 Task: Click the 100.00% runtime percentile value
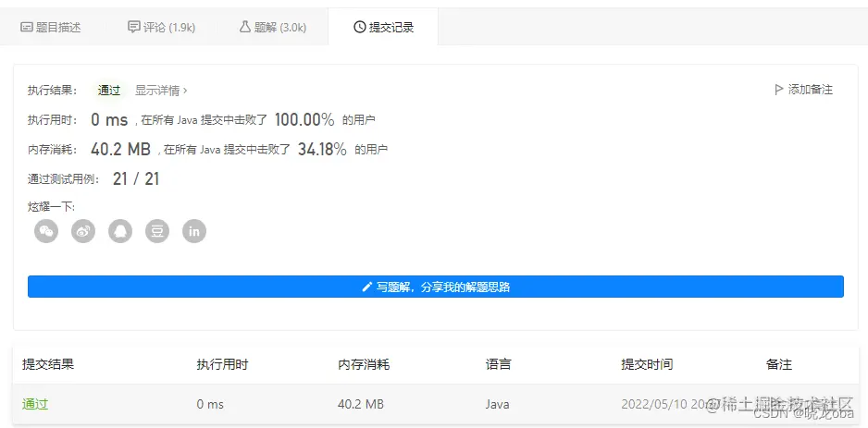[304, 119]
